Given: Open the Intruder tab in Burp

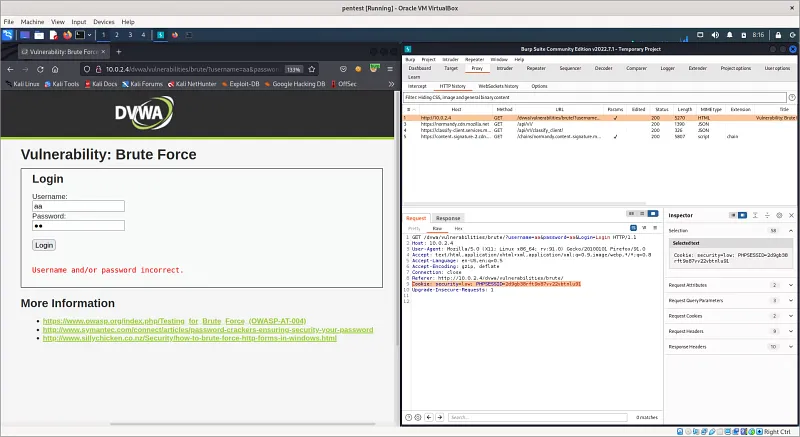Looking at the screenshot, I should click(x=504, y=68).
